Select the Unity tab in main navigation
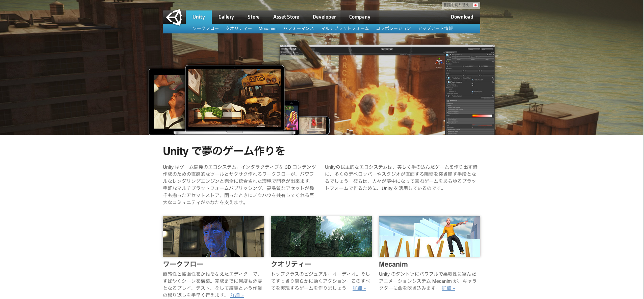This screenshot has height=299, width=644. pyautogui.click(x=199, y=17)
